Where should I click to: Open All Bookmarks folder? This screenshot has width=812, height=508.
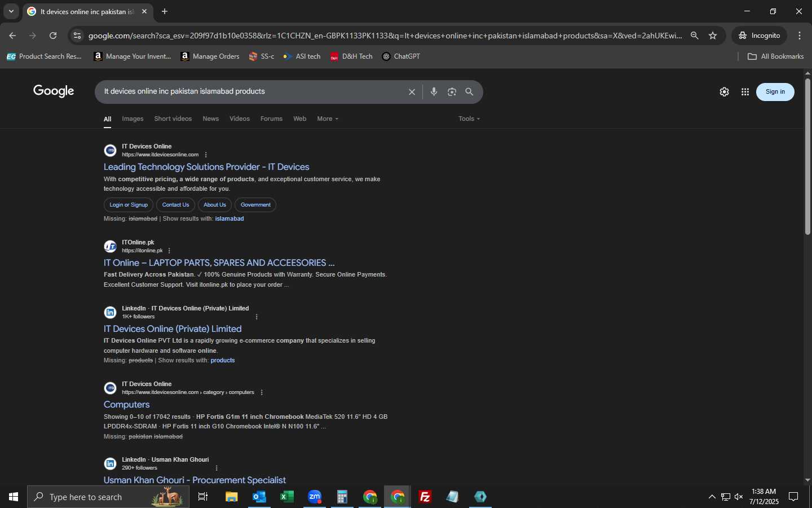pos(775,56)
